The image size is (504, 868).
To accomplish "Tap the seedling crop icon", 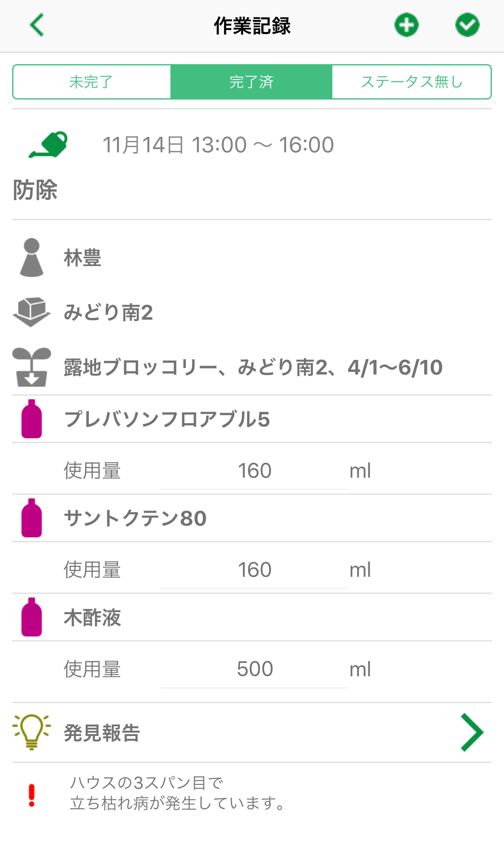I will coord(32,367).
